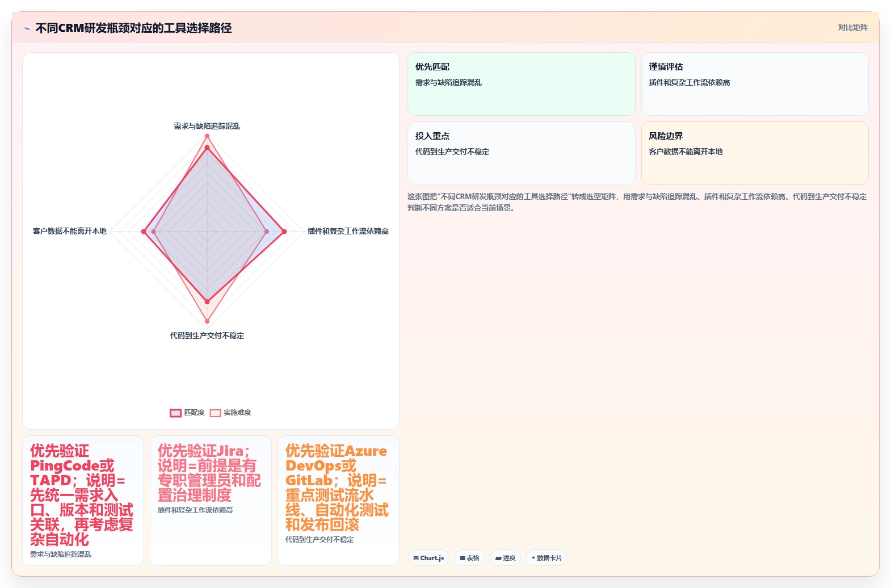Toggle the 匹配度 legend item

[187, 413]
